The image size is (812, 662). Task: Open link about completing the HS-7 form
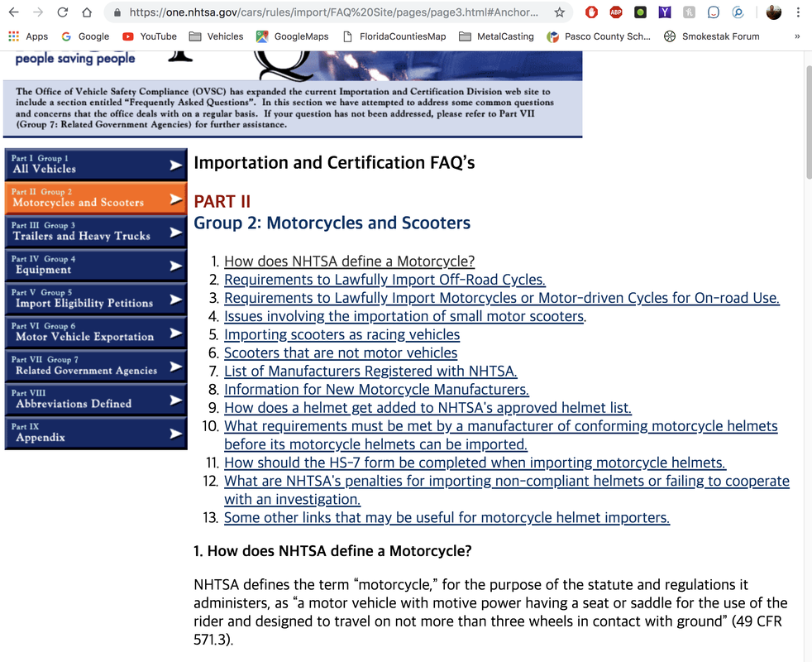[x=475, y=463]
